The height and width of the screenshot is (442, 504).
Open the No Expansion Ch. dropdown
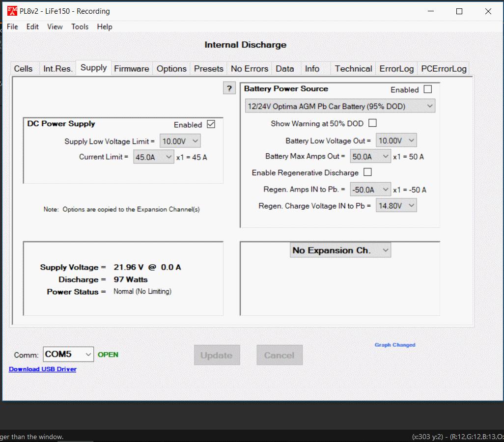coord(340,250)
